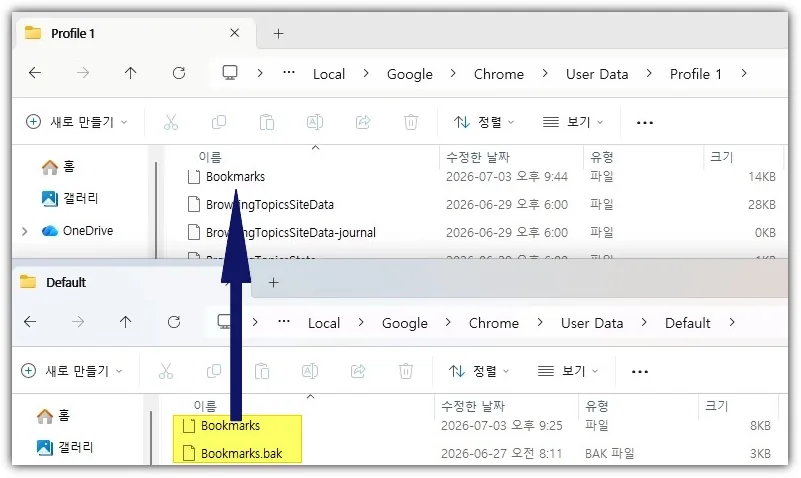The width and height of the screenshot is (801, 478).
Task: Click Copy icon in Profile 1 toolbar
Action: click(x=219, y=122)
